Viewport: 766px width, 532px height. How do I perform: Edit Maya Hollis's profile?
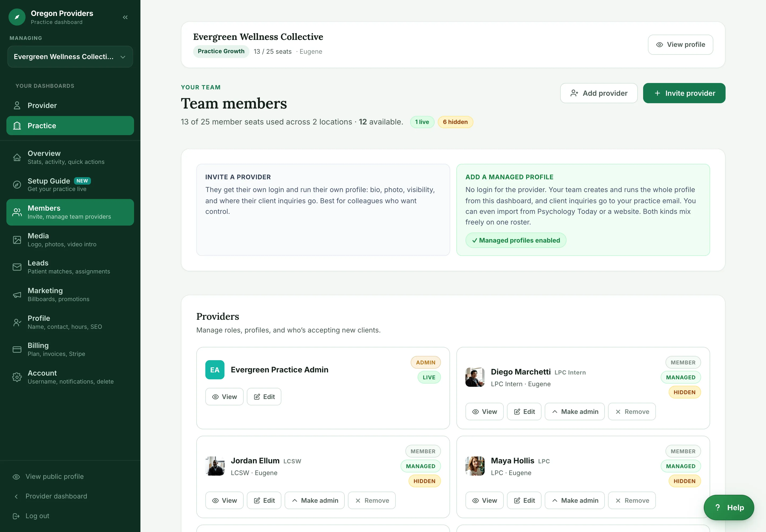tap(524, 501)
